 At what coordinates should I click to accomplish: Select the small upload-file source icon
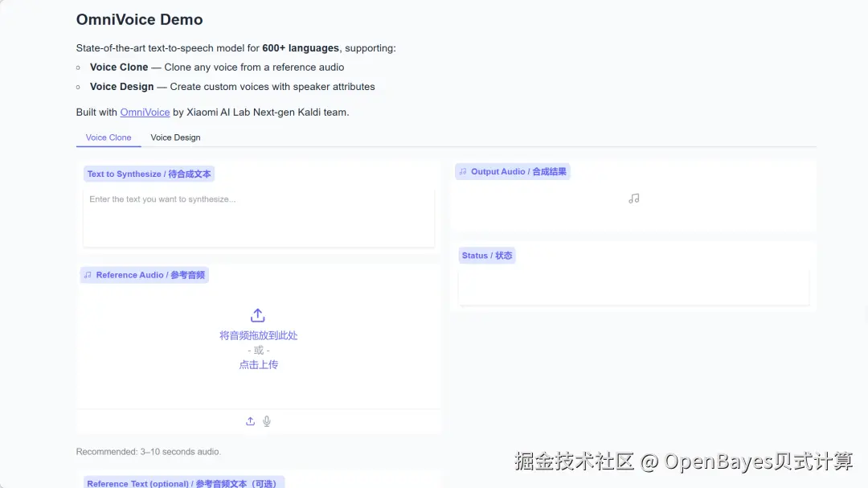click(250, 421)
